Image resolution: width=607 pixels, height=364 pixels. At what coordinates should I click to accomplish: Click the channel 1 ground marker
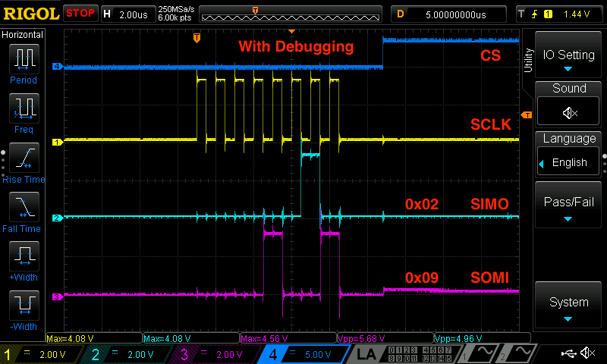tap(58, 143)
